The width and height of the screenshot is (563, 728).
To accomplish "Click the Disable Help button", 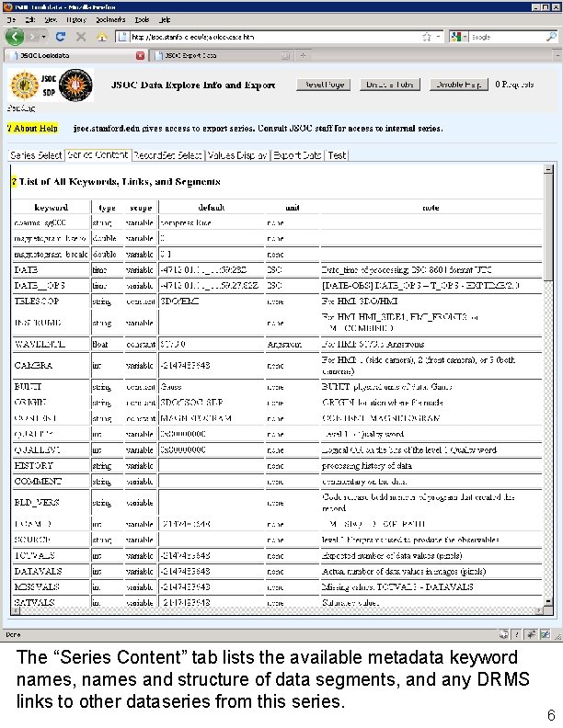I will pos(458,85).
